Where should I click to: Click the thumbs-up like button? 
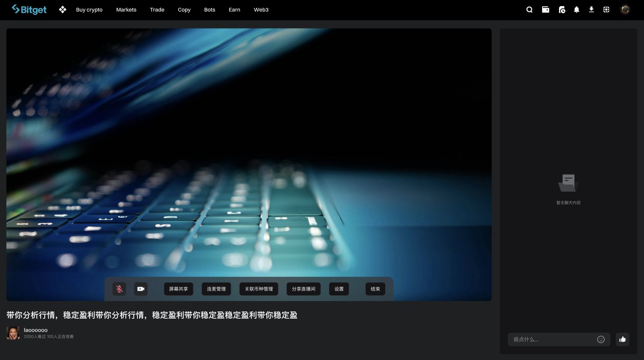click(623, 339)
